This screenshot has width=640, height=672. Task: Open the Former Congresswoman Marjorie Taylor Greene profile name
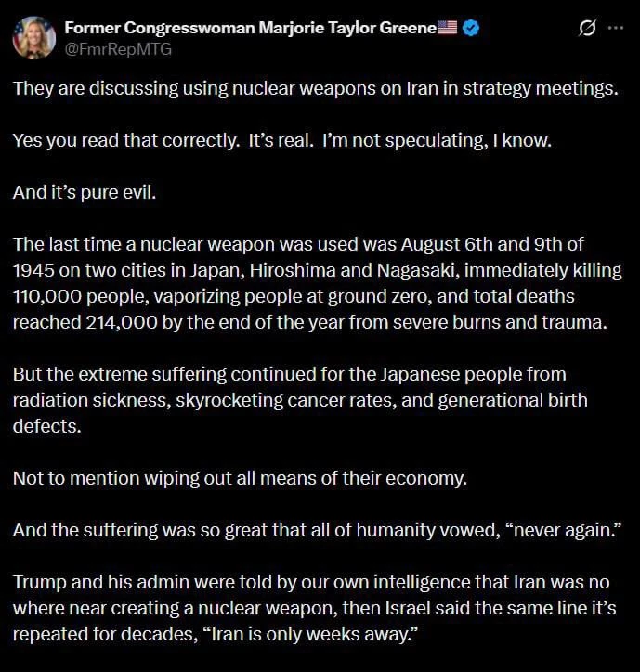point(251,28)
